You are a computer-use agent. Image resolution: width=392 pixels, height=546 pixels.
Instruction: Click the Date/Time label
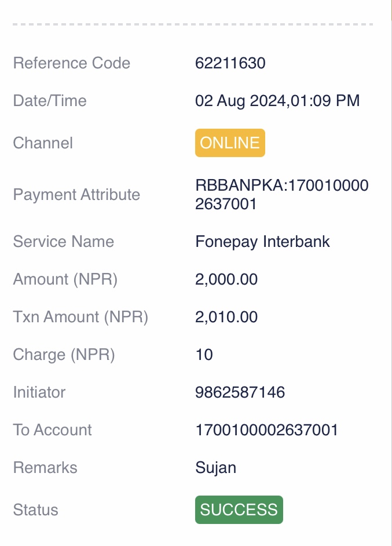tap(50, 101)
